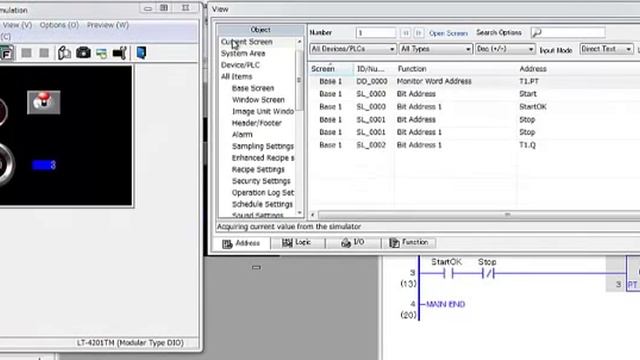Click the Object list vertical scrollbar thumb
Viewport: 640px width, 360px height.
point(299,80)
